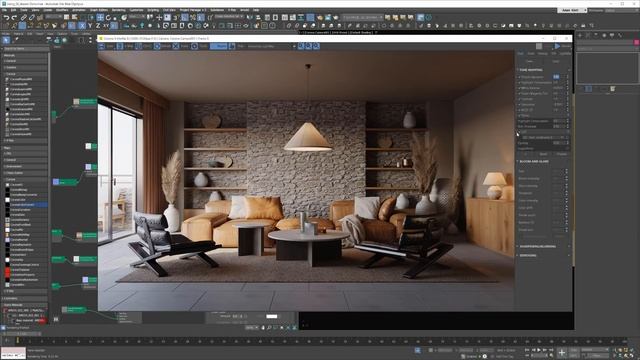Click the pink object color swatch
The height and width of the screenshot is (360, 640).
click(x=637, y=42)
